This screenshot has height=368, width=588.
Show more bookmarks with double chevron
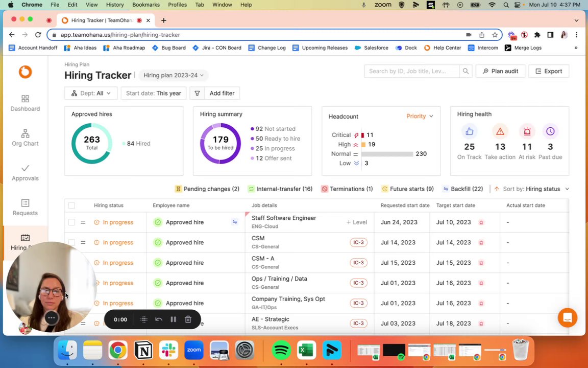tap(576, 48)
